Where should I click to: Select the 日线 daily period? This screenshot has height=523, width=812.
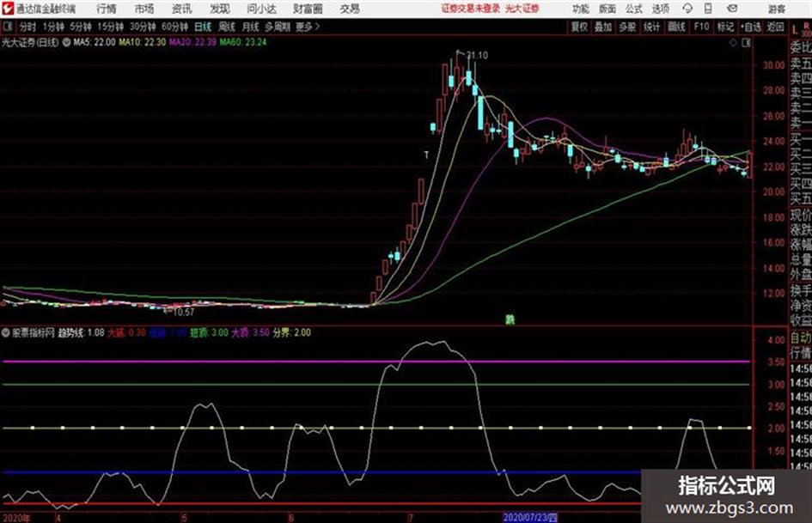click(203, 27)
